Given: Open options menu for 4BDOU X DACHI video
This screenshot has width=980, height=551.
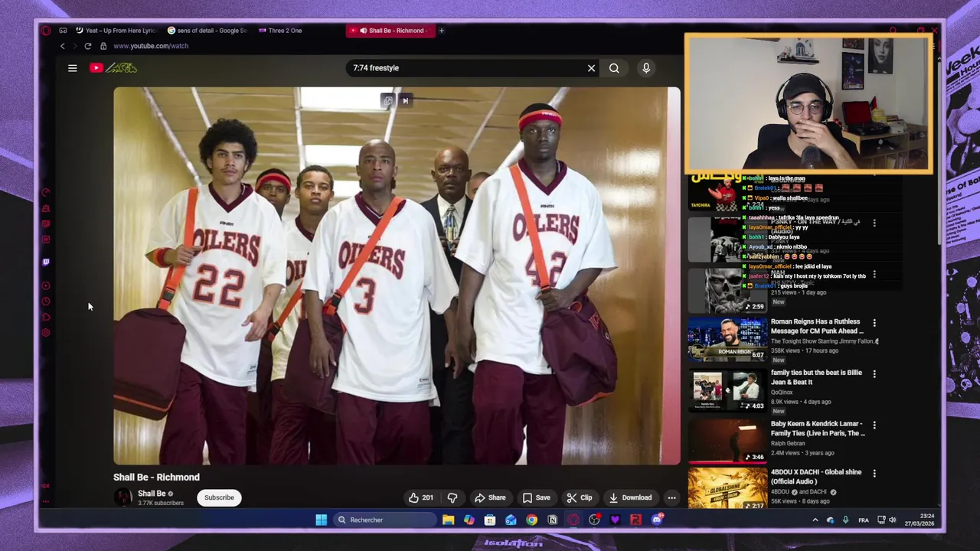Looking at the screenshot, I should pyautogui.click(x=874, y=474).
